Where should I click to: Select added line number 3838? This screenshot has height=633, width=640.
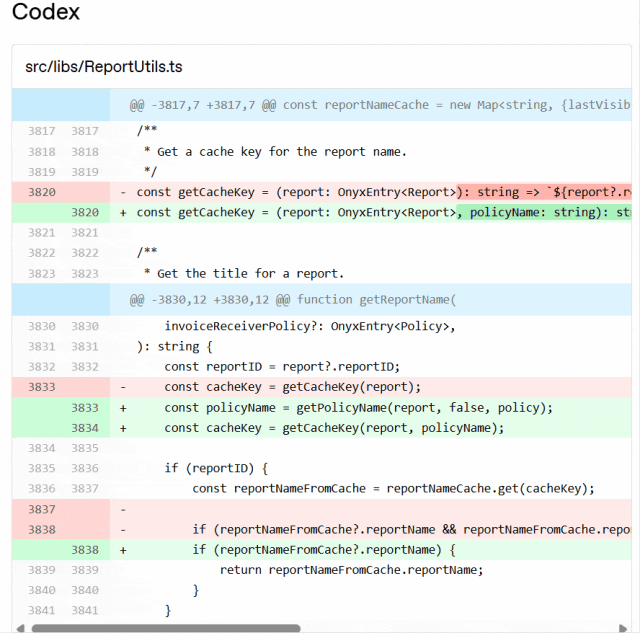click(x=85, y=550)
